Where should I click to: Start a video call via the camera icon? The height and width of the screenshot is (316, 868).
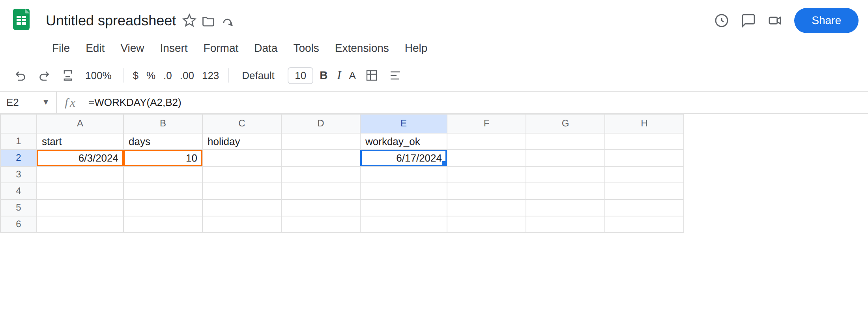pos(775,21)
